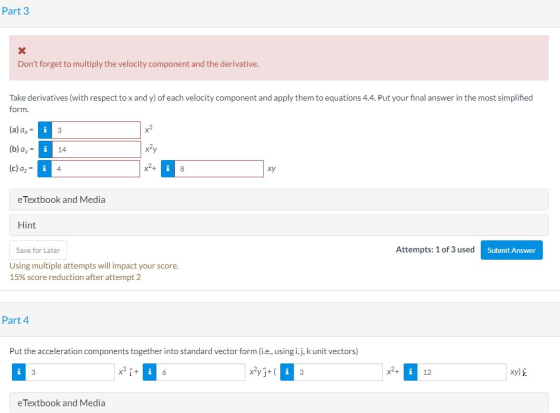Select the Part 4 x²y j field containing 6
The height and width of the screenshot is (413, 560).
[x=201, y=372]
